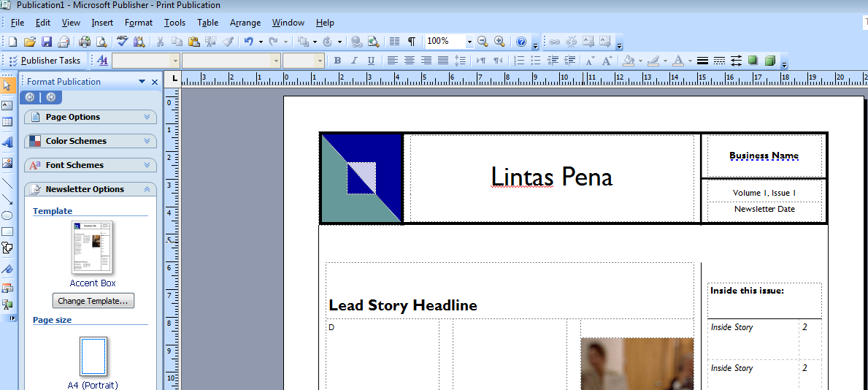Open the Insert menu

pos(102,23)
